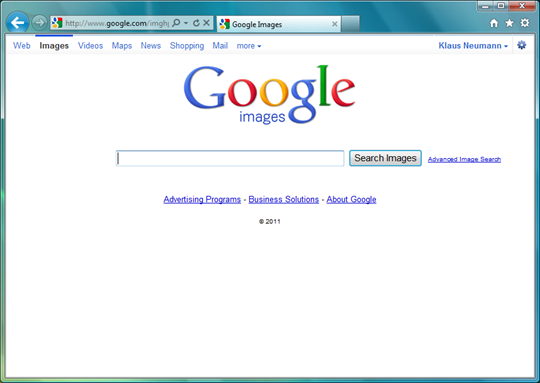Click the Search Images button
Screen dimensions: 540x383
(x=385, y=158)
